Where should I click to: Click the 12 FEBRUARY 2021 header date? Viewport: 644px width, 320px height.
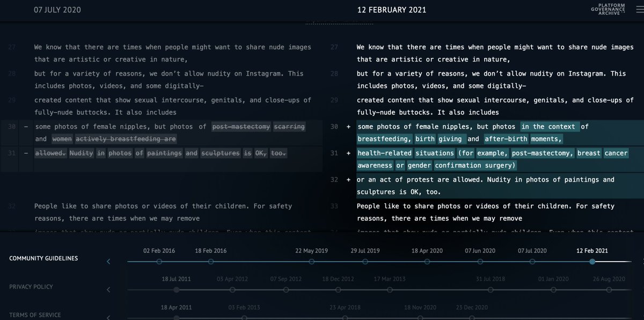pos(392,10)
